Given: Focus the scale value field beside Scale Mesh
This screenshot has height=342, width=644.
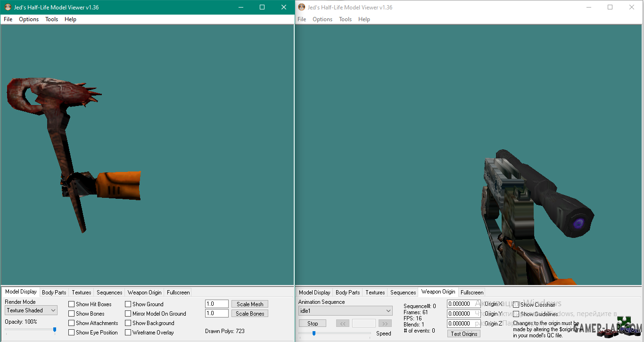Looking at the screenshot, I should pyautogui.click(x=217, y=304).
